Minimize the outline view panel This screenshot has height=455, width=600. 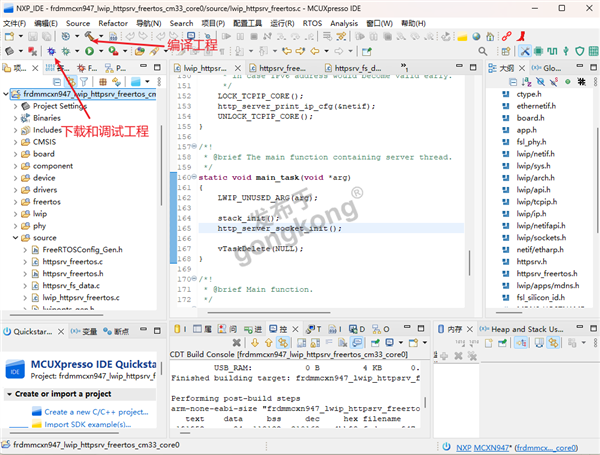point(580,67)
